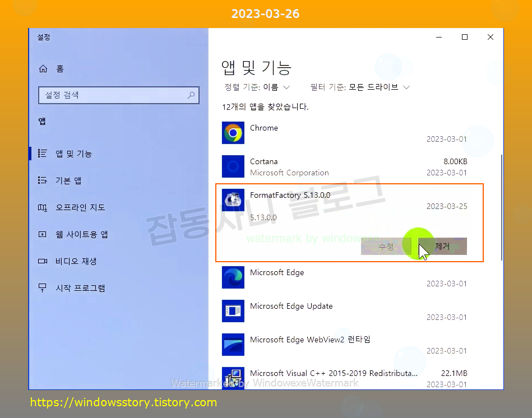532x418 pixels.
Task: Click the Cortana app icon
Action: pos(233,166)
